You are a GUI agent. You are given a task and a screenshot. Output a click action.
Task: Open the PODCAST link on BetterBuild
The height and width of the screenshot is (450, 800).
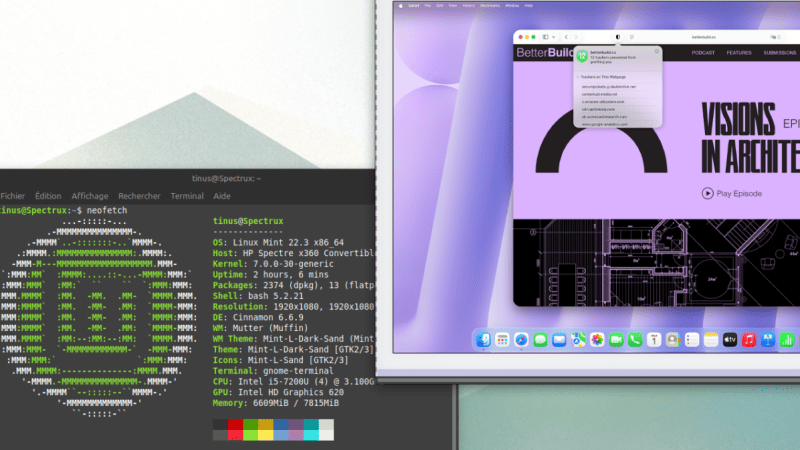click(x=703, y=53)
